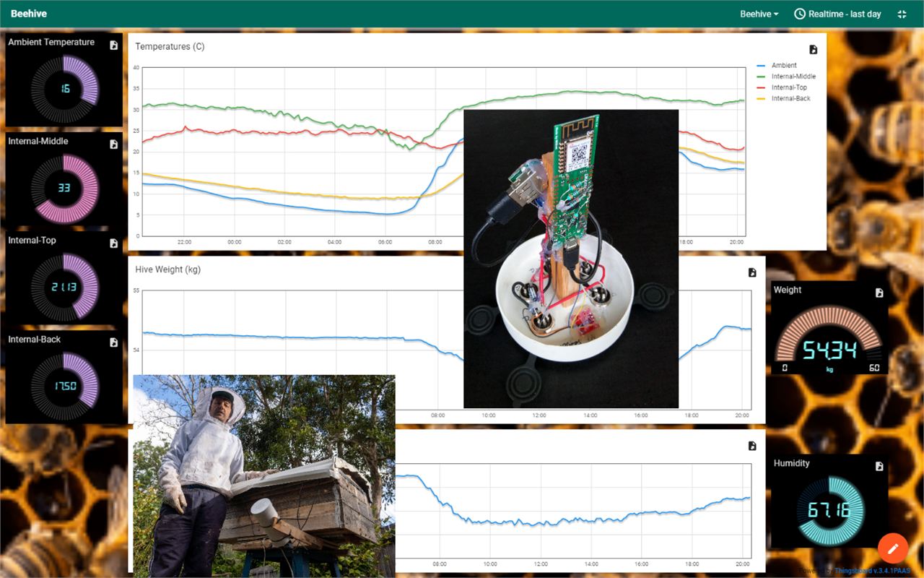Click the Internal-Middle gauge showing 33
This screenshot has width=924, height=578.
coord(65,188)
